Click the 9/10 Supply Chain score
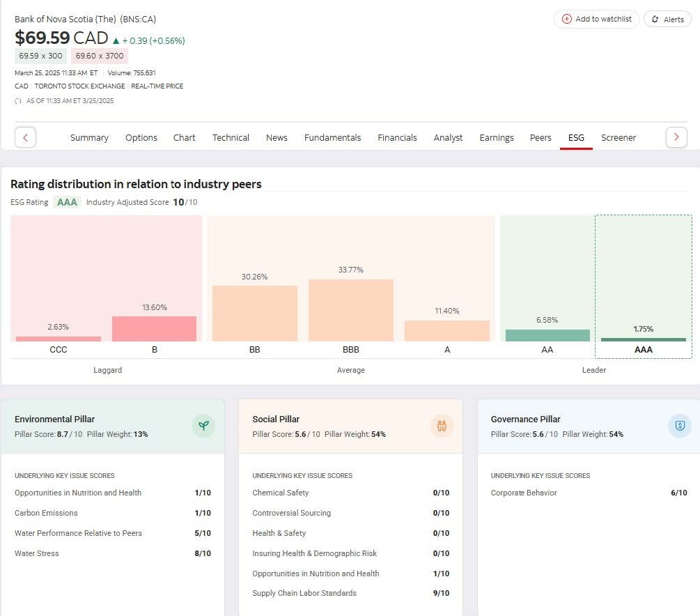 441,593
